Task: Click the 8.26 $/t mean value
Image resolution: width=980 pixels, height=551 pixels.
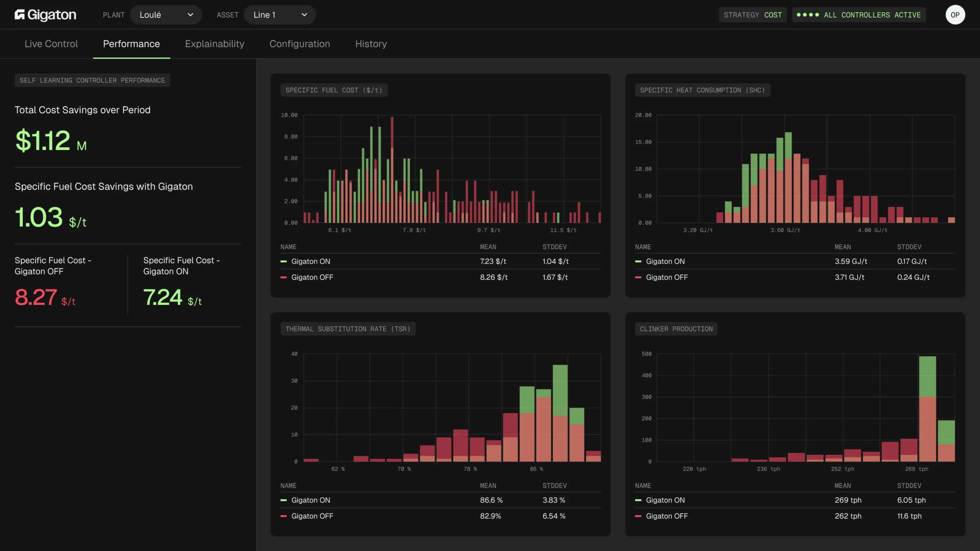Action: coord(494,277)
